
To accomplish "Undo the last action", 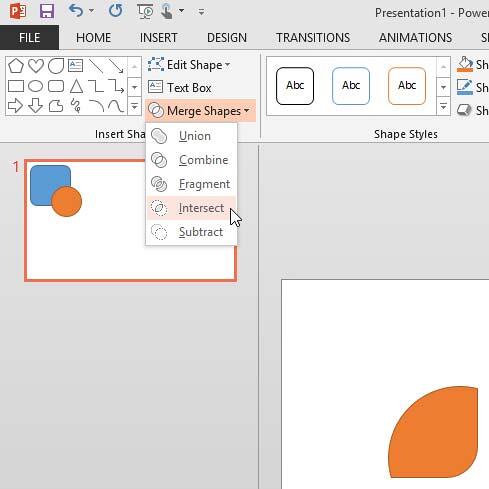I will tap(76, 11).
